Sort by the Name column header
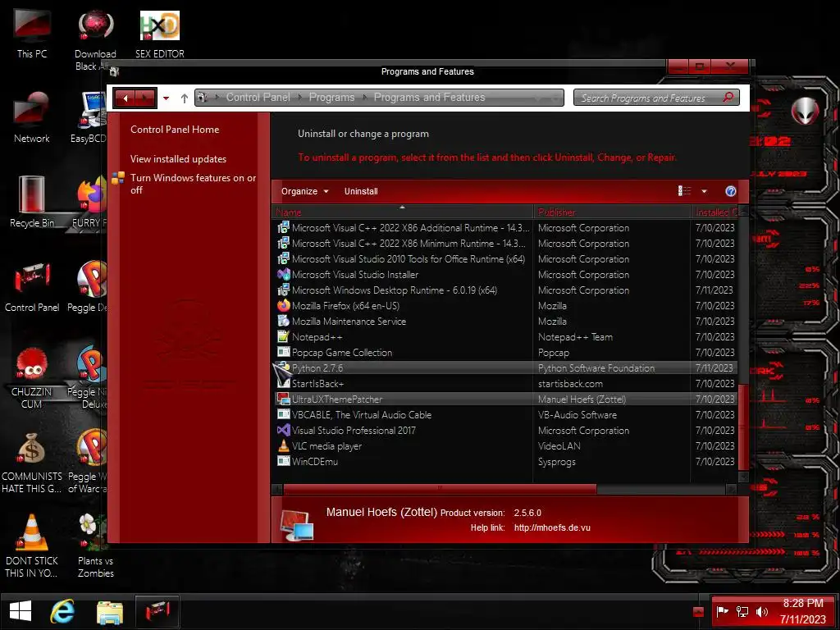The image size is (840, 630). click(403, 212)
